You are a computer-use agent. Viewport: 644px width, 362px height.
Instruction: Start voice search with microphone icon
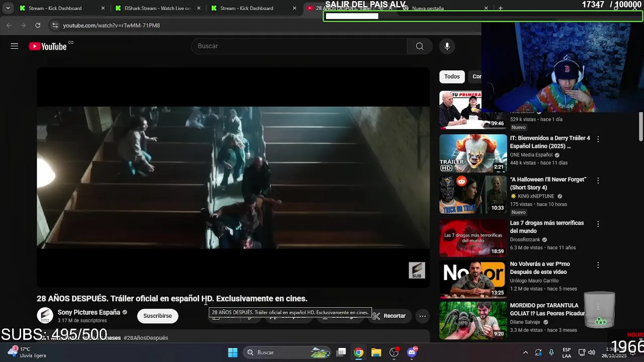447,46
